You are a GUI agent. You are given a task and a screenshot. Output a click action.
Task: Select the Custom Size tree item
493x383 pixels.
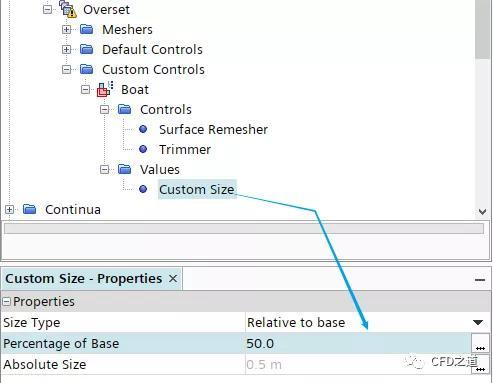tap(197, 189)
